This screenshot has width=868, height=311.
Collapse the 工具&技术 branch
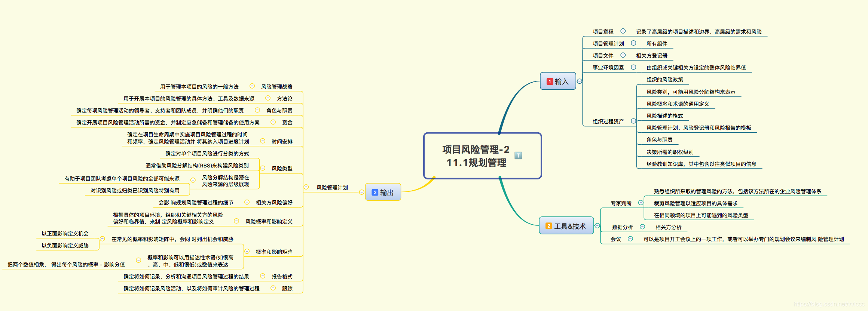[x=597, y=225]
